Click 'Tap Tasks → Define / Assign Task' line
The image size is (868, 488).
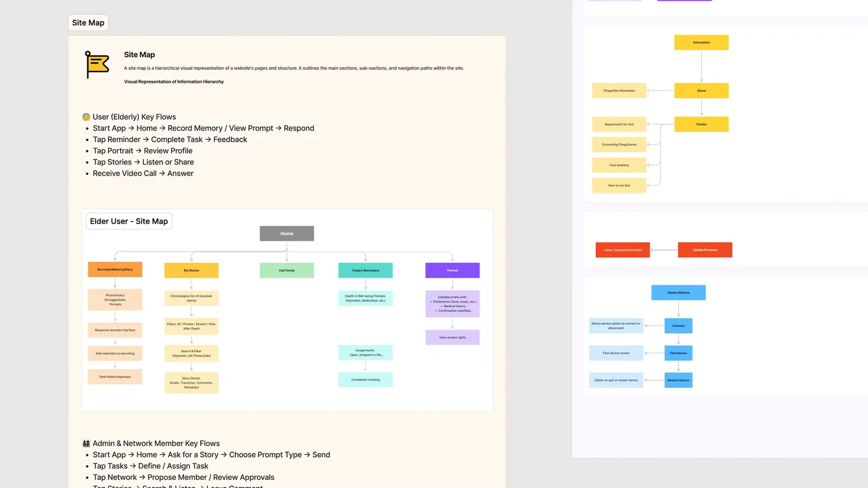tap(150, 466)
